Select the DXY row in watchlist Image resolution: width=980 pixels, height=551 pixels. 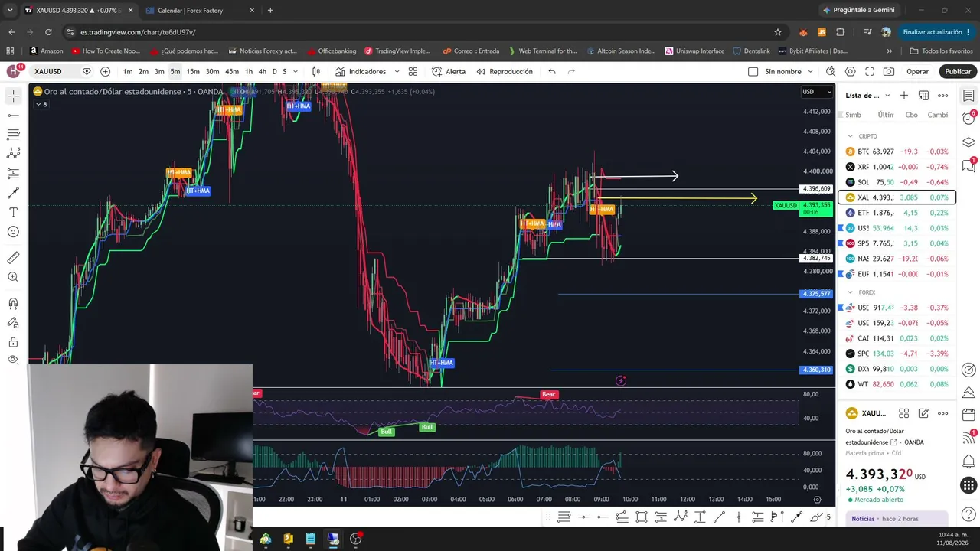[x=897, y=369]
